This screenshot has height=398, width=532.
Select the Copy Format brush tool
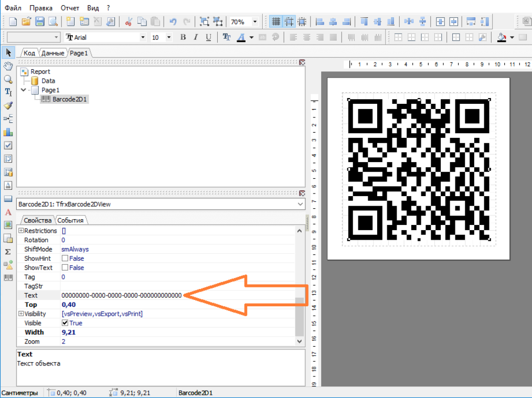8,105
